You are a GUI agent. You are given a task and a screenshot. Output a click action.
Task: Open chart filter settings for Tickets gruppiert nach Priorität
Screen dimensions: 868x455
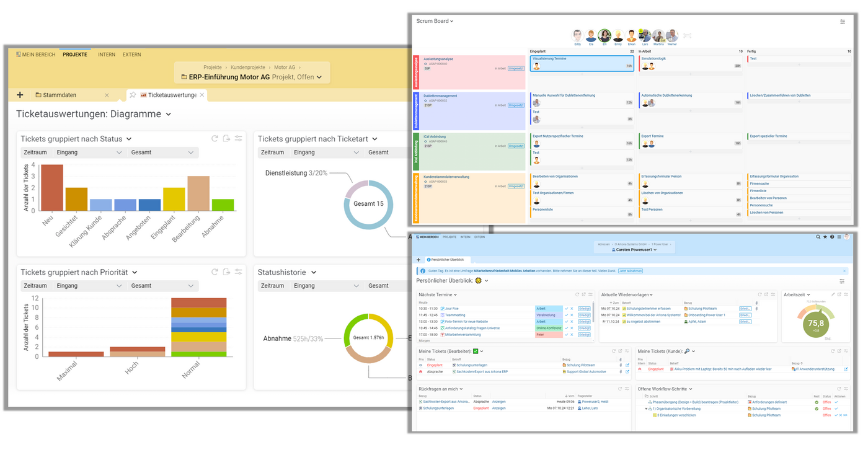point(238,272)
